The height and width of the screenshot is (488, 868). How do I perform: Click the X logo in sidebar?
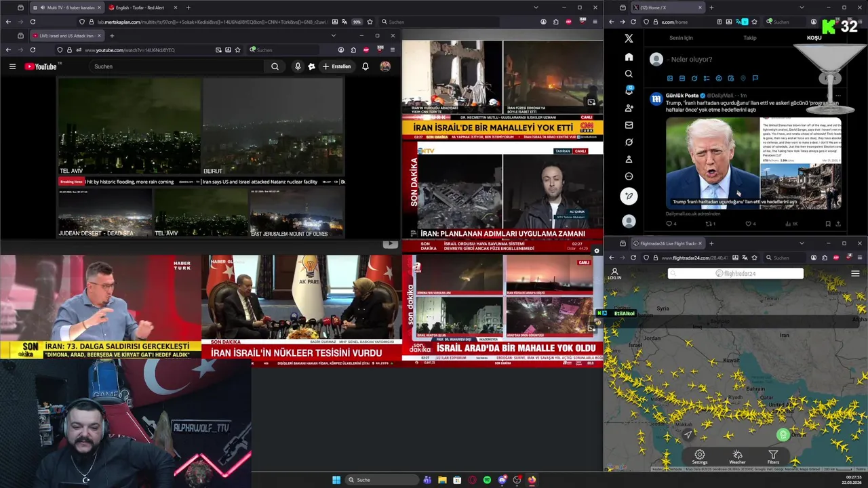coord(629,39)
